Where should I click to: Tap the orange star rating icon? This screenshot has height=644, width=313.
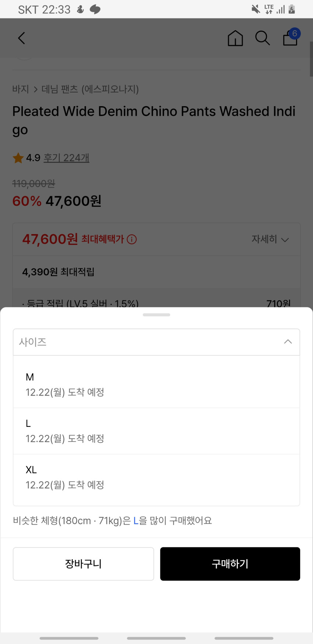(x=18, y=158)
